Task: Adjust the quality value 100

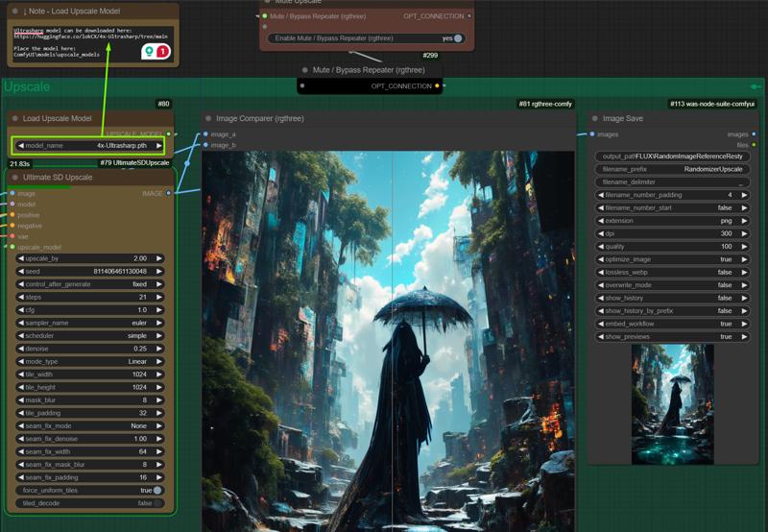Action: [672, 247]
